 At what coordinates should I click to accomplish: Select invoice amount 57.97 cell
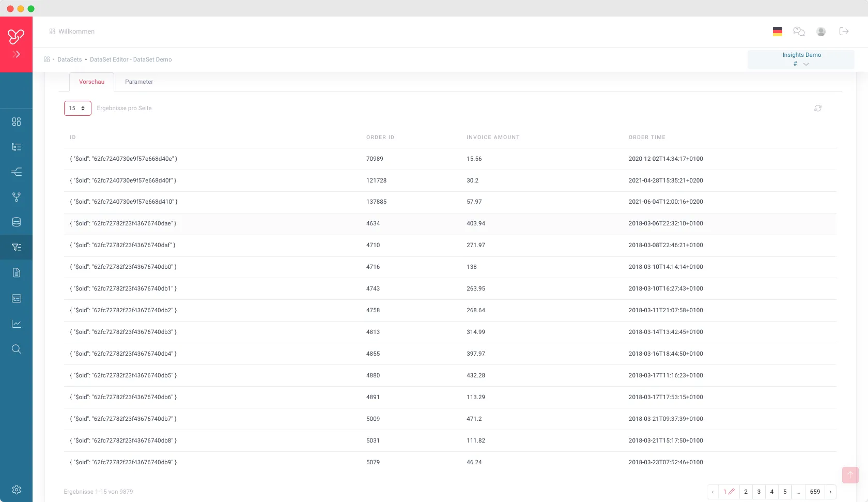point(474,202)
